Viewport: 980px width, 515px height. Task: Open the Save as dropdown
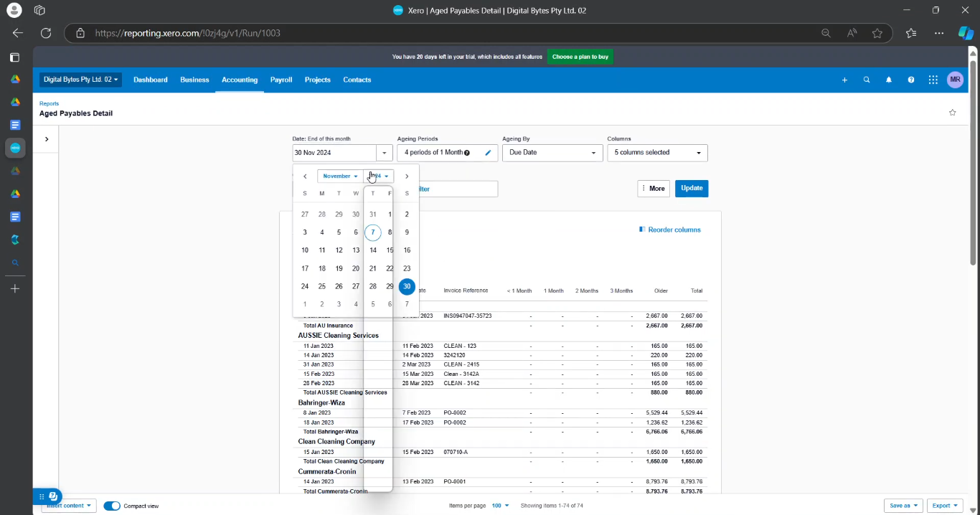click(903, 506)
